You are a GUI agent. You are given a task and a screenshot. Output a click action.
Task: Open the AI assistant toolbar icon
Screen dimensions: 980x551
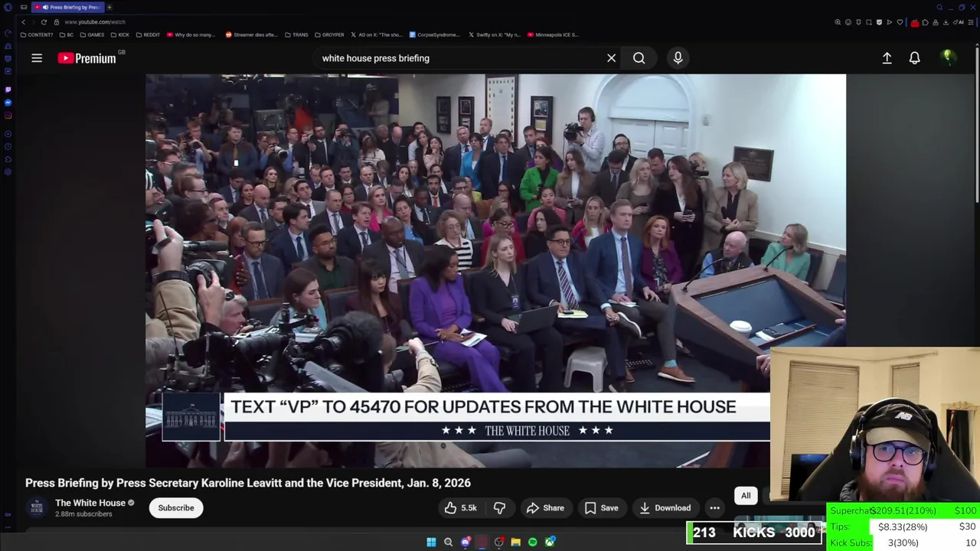[x=960, y=22]
